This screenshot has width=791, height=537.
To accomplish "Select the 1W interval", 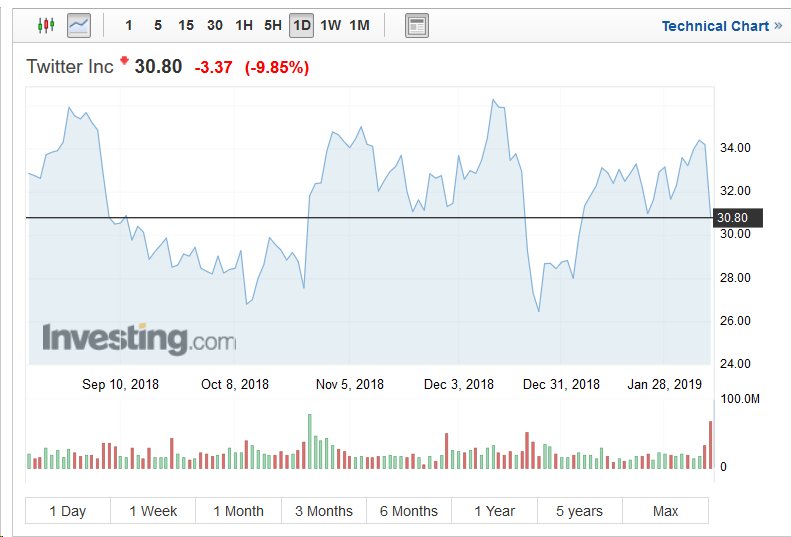I will tap(330, 25).
